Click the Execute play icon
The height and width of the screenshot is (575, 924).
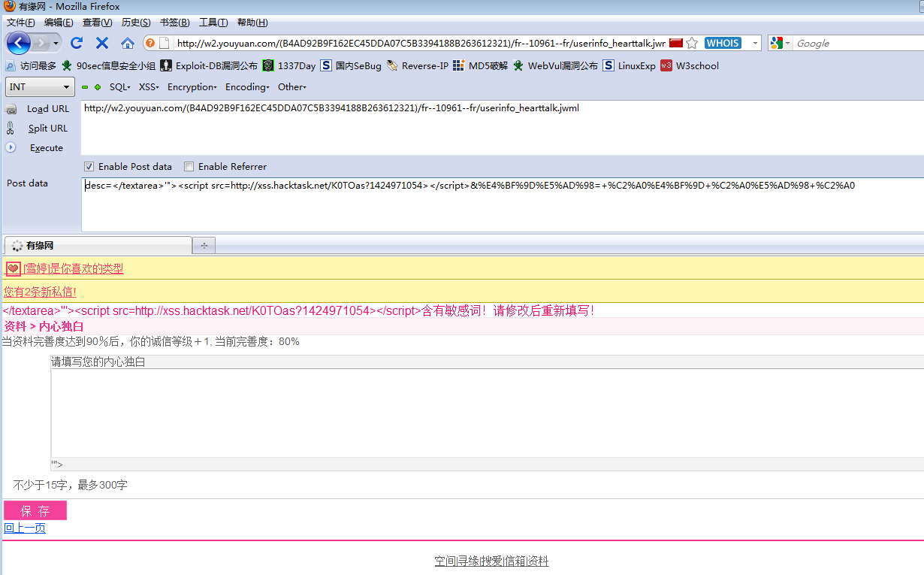11,147
